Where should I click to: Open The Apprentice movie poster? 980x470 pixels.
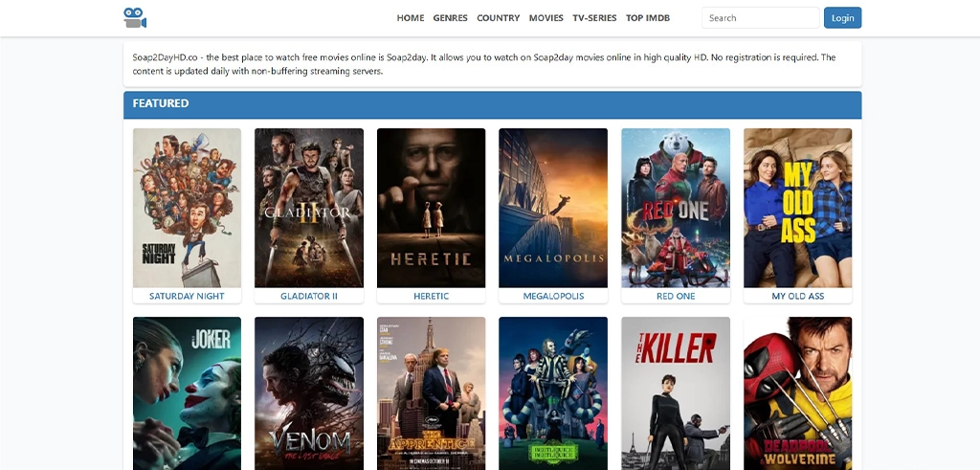click(x=431, y=392)
